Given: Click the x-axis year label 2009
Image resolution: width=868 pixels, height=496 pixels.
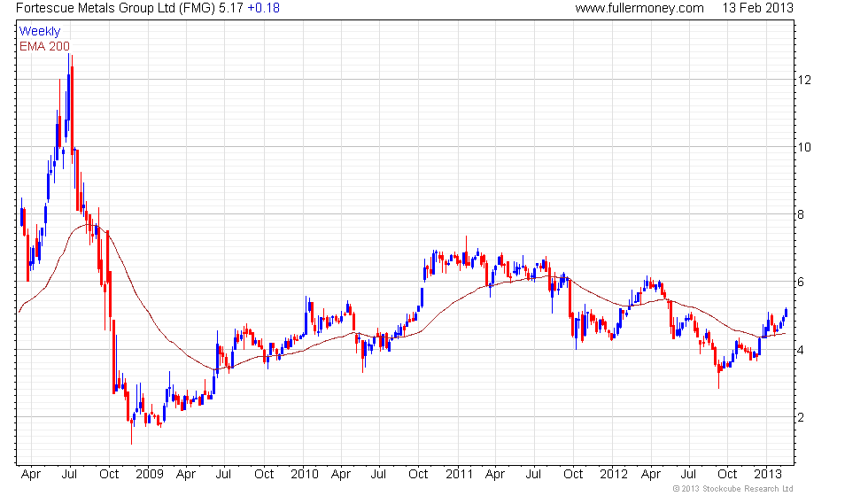Looking at the screenshot, I should point(150,475).
